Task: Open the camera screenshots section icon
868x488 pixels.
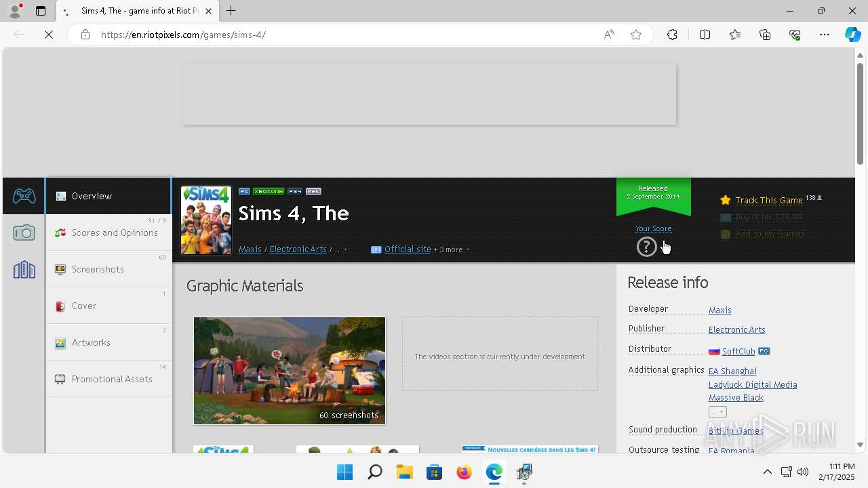Action: [x=24, y=232]
